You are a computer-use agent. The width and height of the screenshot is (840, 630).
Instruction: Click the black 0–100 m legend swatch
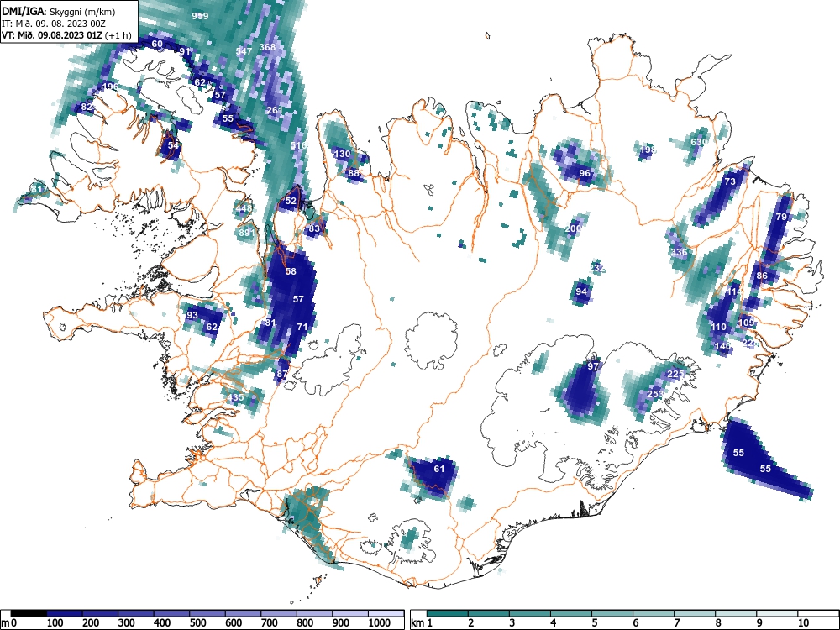(x=29, y=613)
